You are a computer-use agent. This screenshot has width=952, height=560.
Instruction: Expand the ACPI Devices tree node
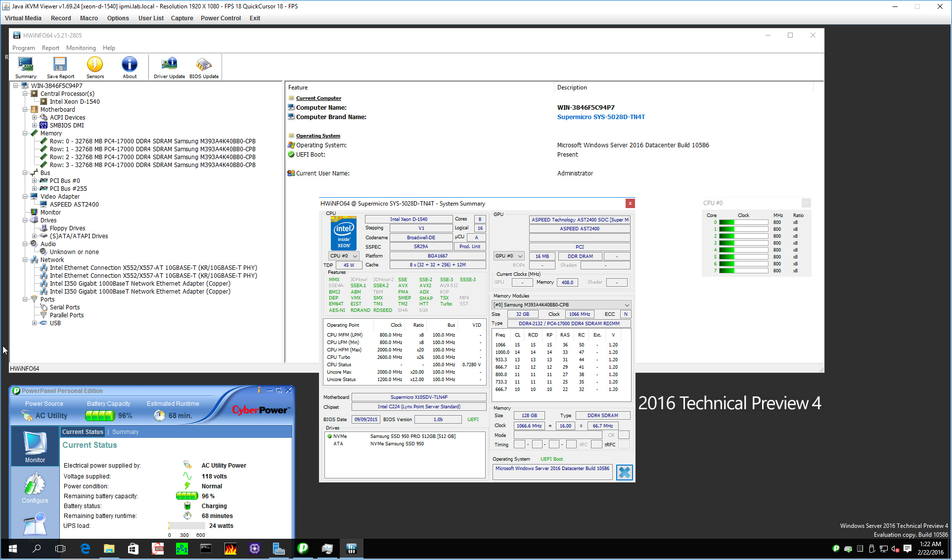(35, 117)
